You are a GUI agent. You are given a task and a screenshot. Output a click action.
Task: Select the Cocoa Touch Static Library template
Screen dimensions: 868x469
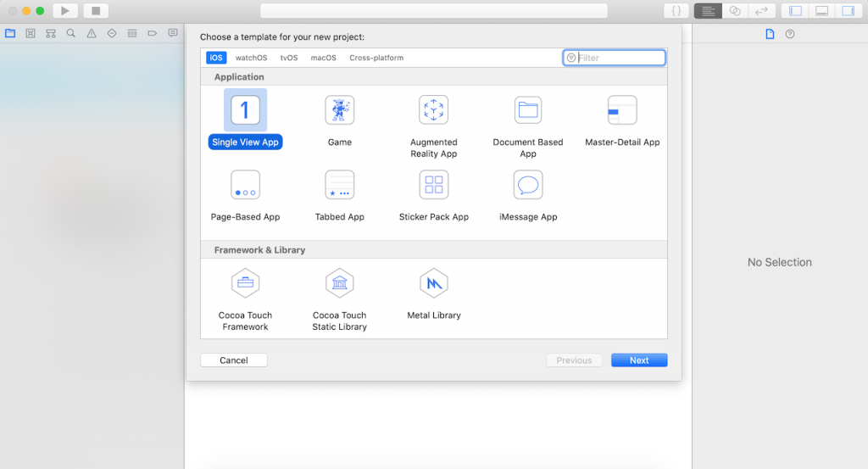(339, 299)
